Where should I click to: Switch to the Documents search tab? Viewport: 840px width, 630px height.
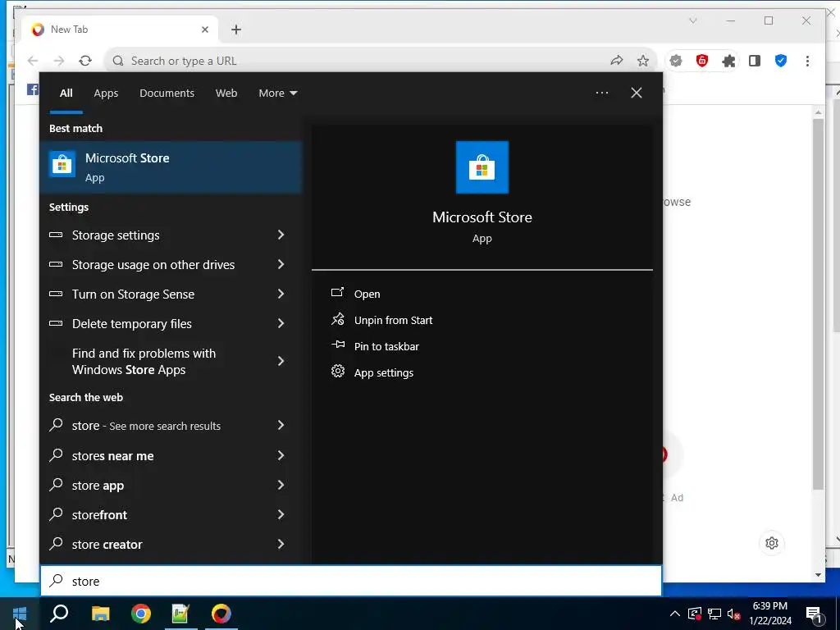tap(167, 93)
